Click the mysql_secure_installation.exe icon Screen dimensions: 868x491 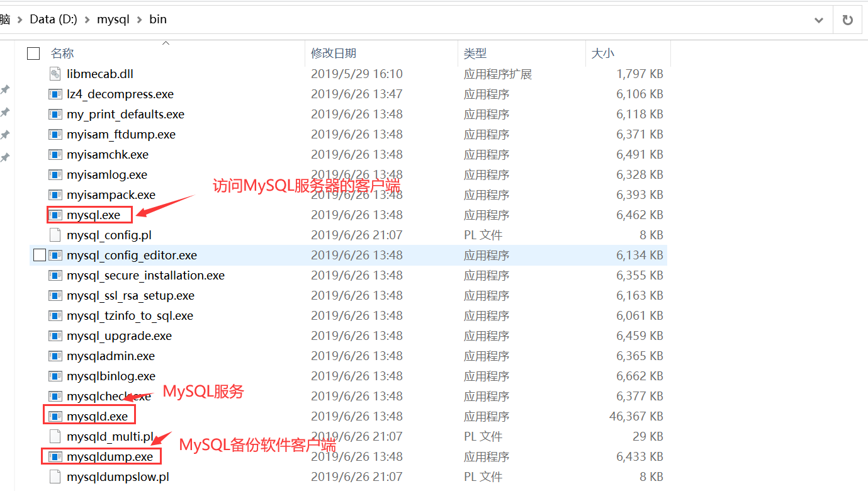(55, 275)
